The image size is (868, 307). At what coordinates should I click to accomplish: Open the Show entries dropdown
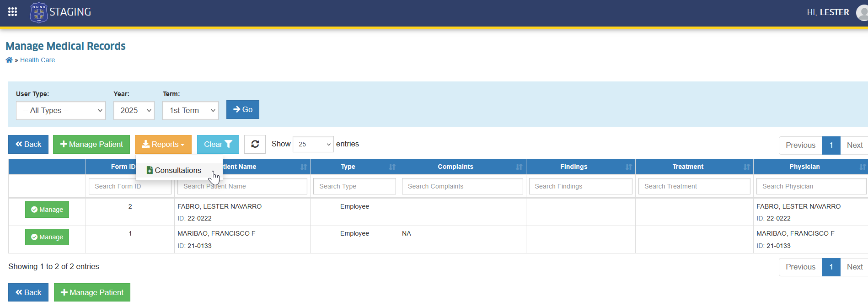[x=313, y=144]
